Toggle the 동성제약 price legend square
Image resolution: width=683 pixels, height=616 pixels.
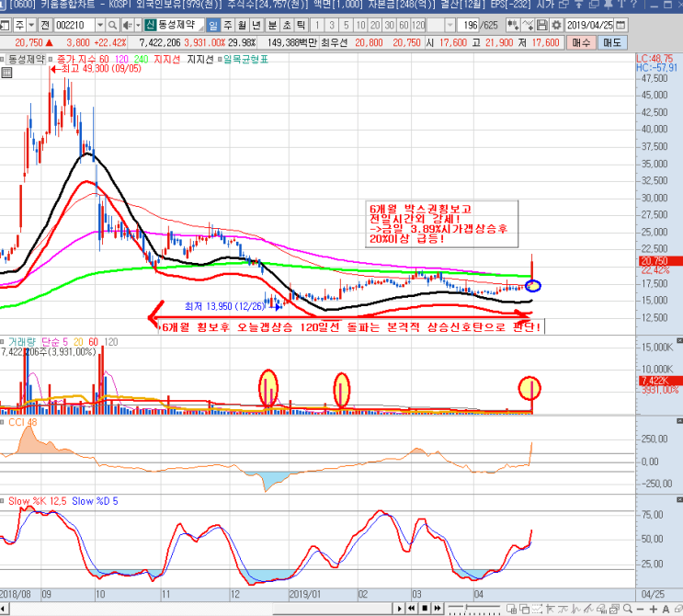[x=2, y=59]
